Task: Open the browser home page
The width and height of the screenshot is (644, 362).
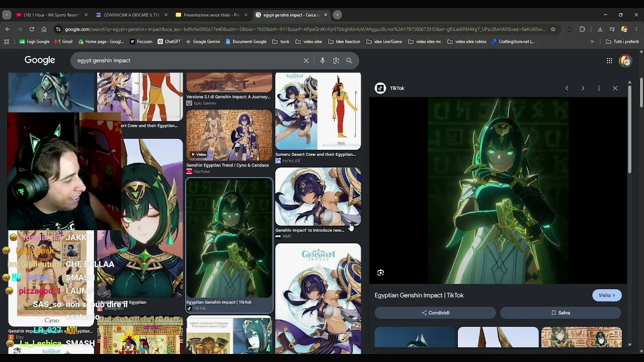Action: click(44, 29)
